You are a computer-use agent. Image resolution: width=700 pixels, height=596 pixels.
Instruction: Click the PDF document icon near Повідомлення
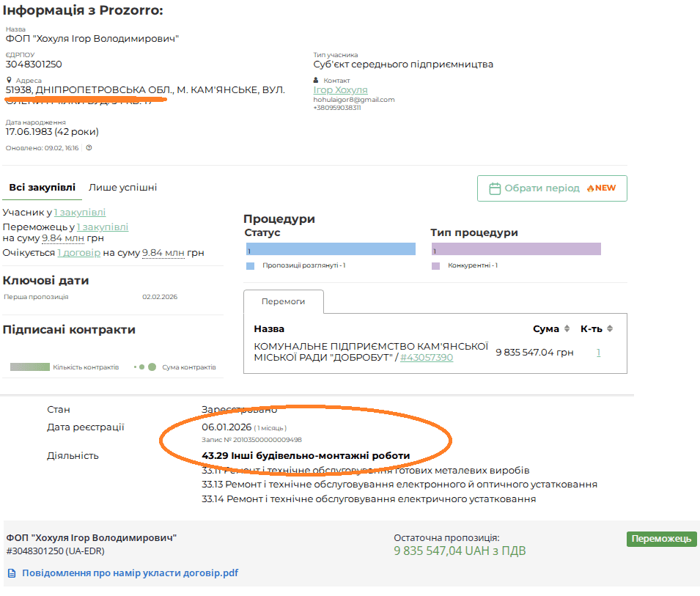pyautogui.click(x=12, y=573)
